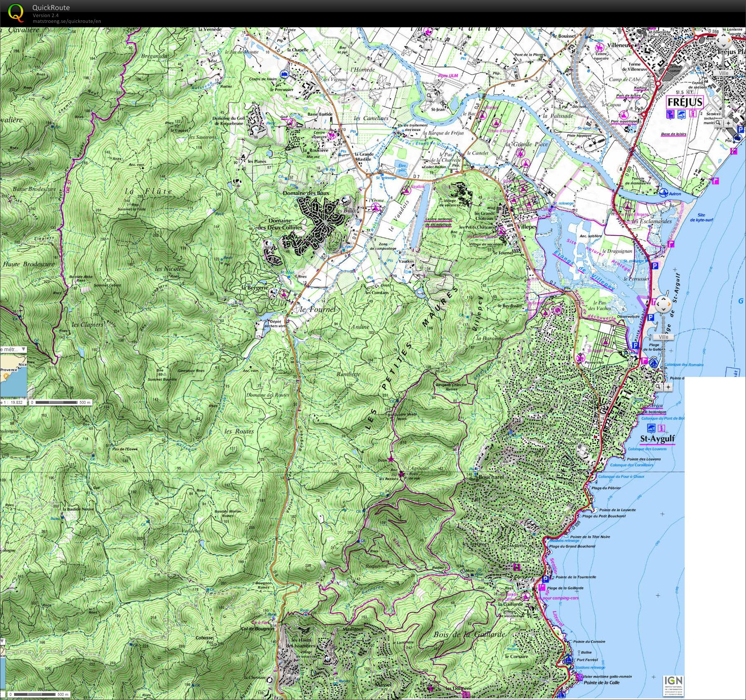Click the Base de loisirs label
This screenshot has height=700, width=746.
point(673,134)
